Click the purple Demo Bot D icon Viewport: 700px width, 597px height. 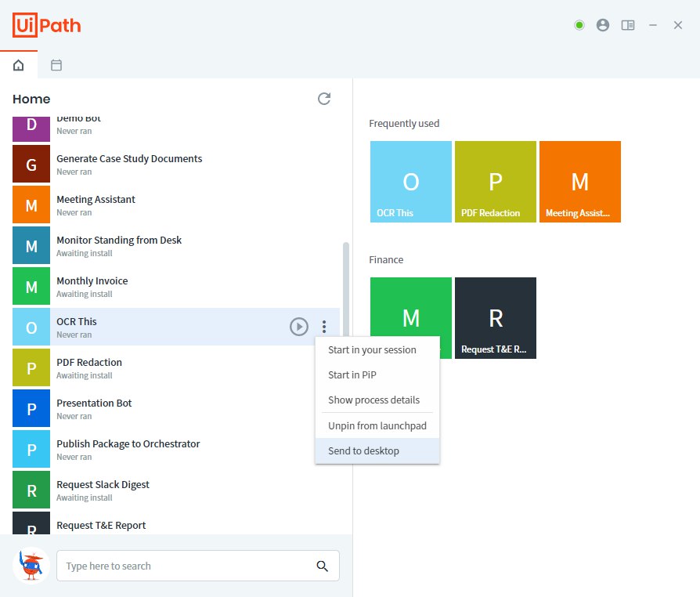[31, 128]
